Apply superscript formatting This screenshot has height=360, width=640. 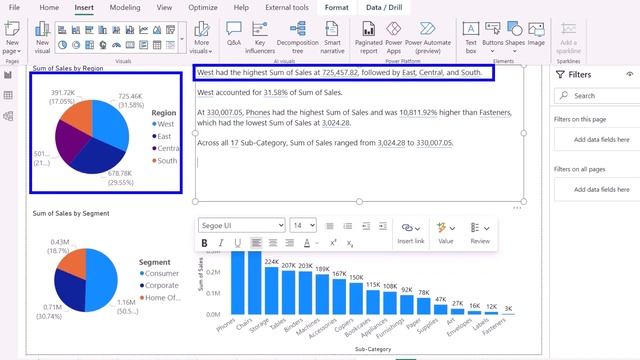(x=333, y=243)
